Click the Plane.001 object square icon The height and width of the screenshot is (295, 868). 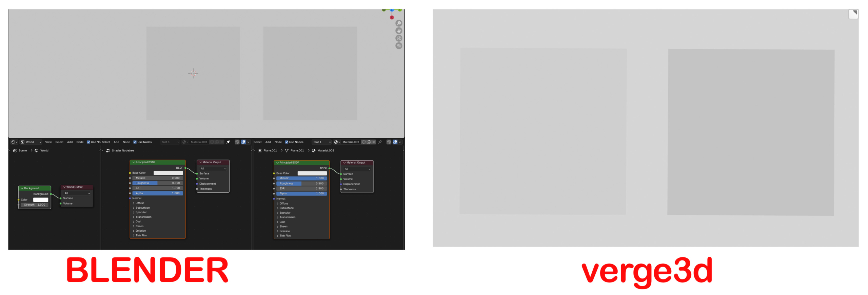tap(260, 150)
